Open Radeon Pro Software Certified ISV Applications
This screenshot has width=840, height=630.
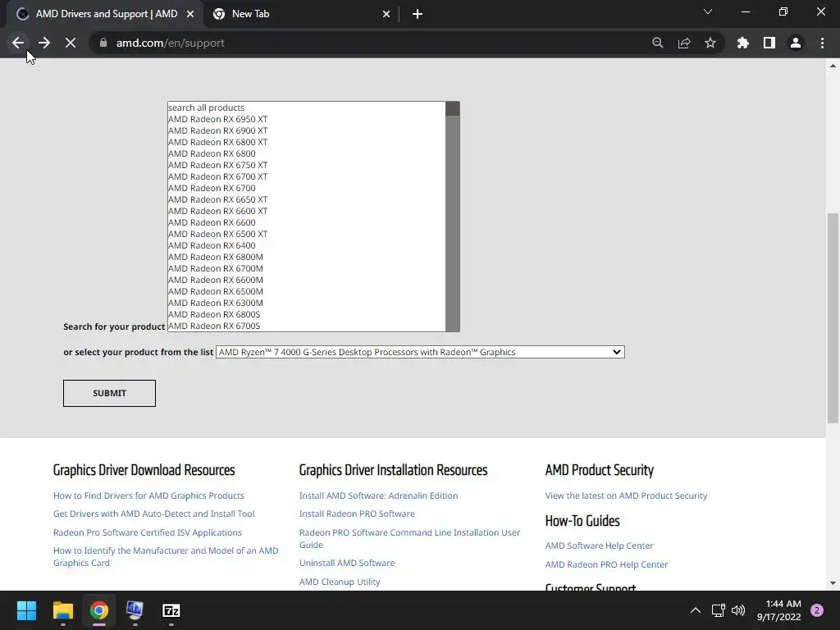pyautogui.click(x=148, y=532)
